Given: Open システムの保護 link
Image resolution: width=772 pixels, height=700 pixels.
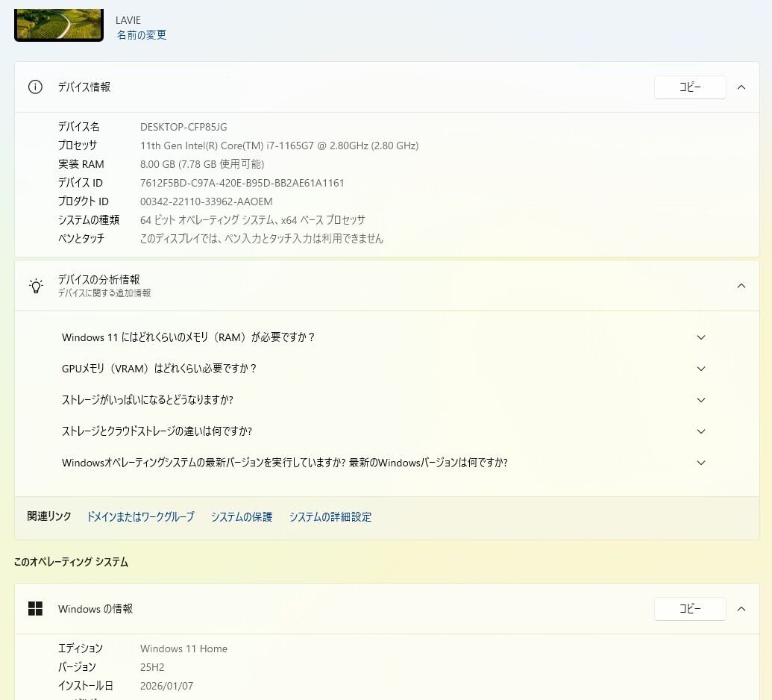Looking at the screenshot, I should [241, 516].
